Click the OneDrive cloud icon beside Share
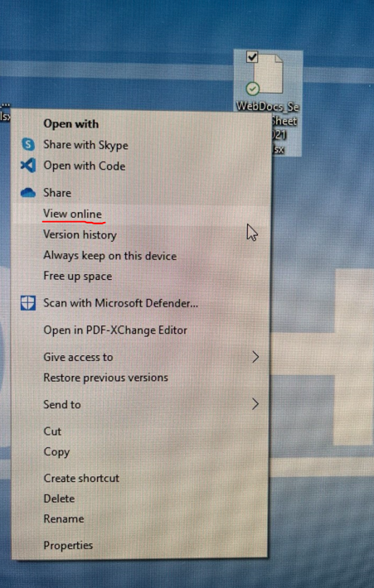This screenshot has width=374, height=588. (x=28, y=193)
